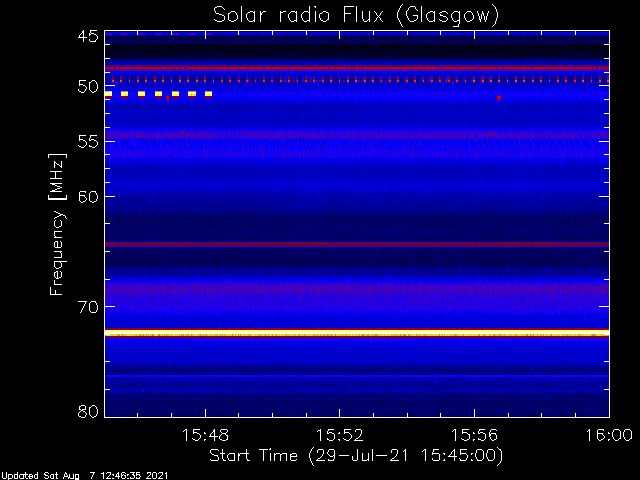Click the bright yellow emission band near 72 MHz
Image resolution: width=640 pixels, height=480 pixels.
[x=357, y=333]
